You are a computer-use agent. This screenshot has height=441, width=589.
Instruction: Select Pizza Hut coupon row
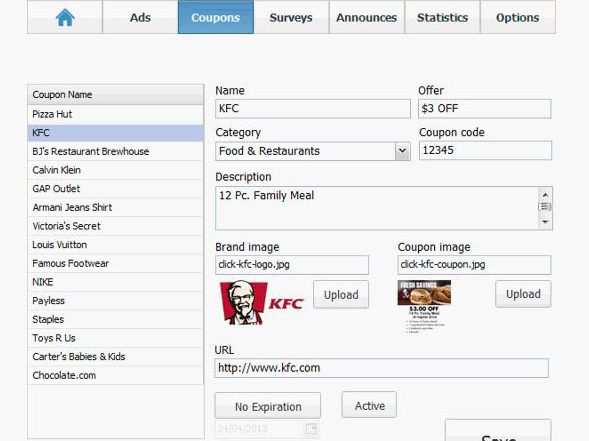115,114
